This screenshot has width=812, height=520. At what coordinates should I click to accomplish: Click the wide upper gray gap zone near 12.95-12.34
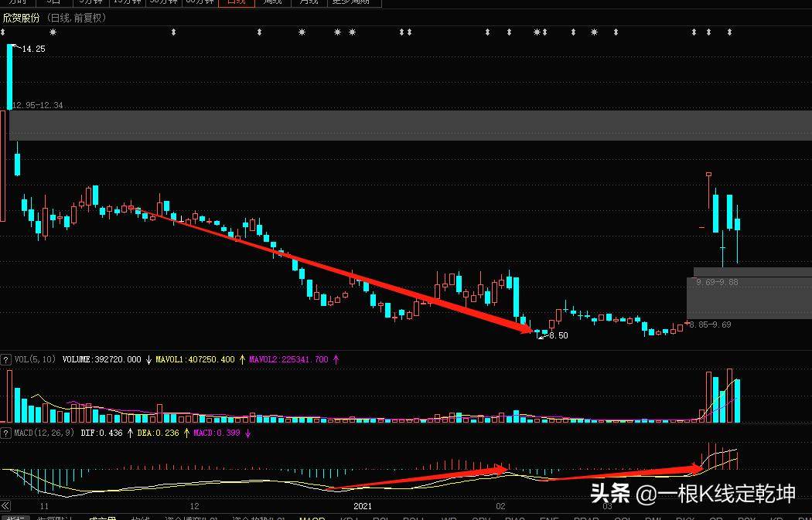[x=410, y=125]
